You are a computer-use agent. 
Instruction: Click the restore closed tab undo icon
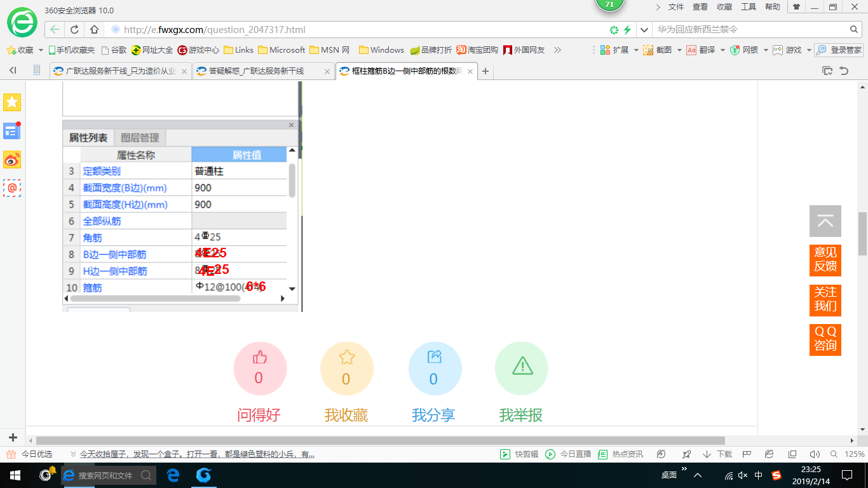coord(844,71)
